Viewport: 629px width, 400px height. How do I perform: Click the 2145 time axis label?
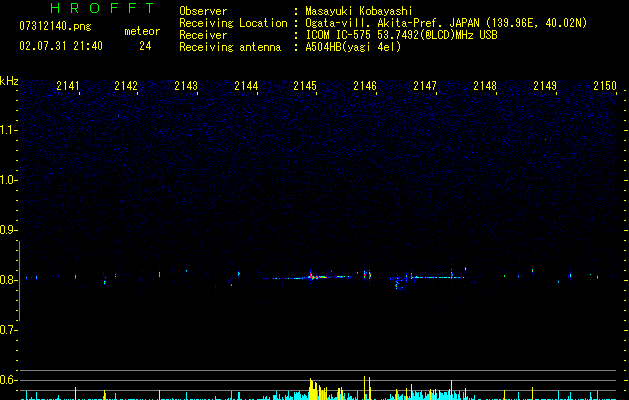coord(305,86)
